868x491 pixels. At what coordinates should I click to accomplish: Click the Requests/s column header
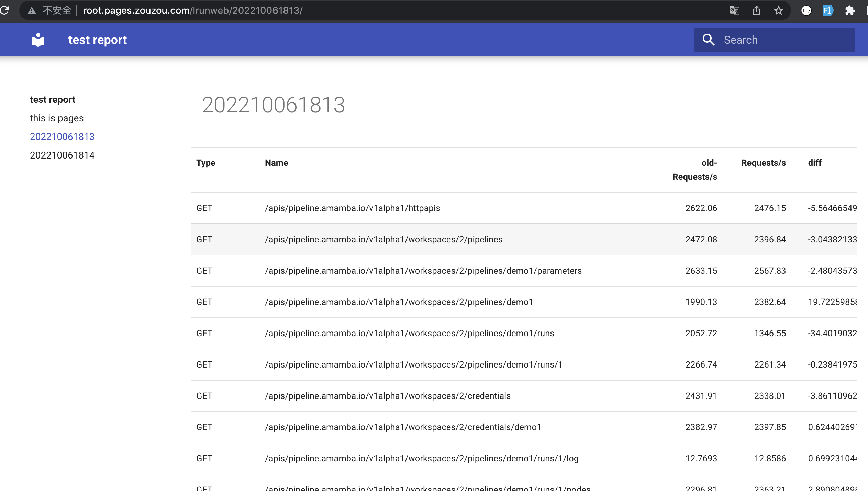click(x=763, y=163)
